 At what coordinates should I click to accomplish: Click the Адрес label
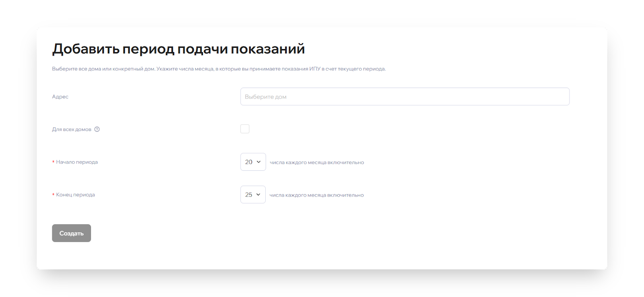tap(60, 97)
